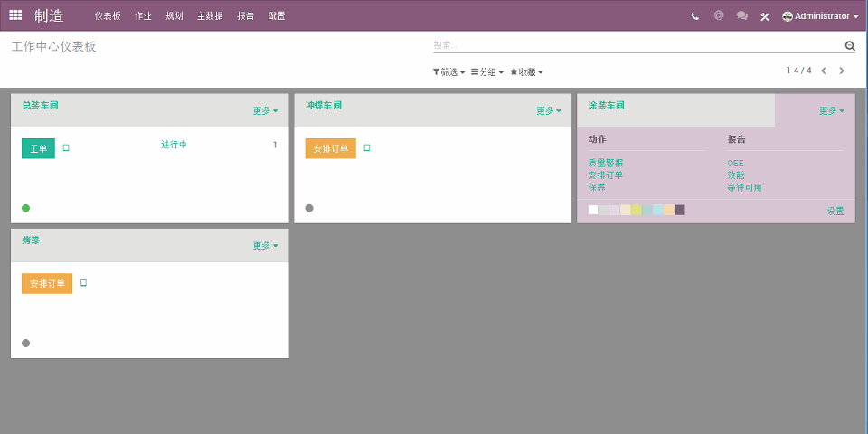Click the developer tools wrench icon
Image resolution: width=868 pixels, height=434 pixels.
point(765,16)
